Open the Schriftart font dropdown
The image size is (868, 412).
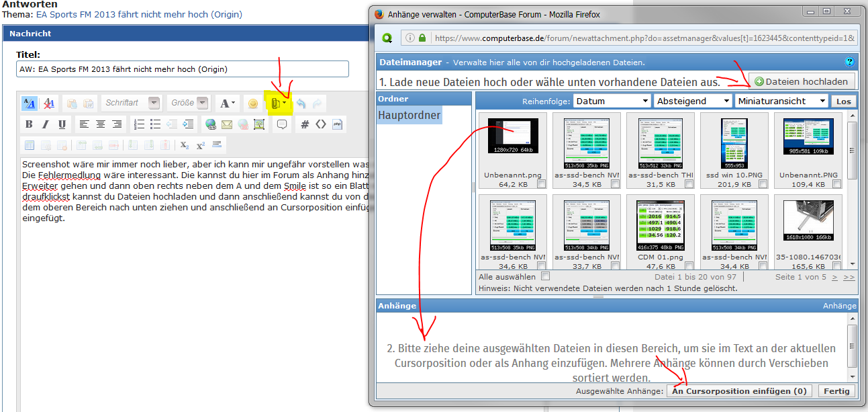click(x=132, y=103)
